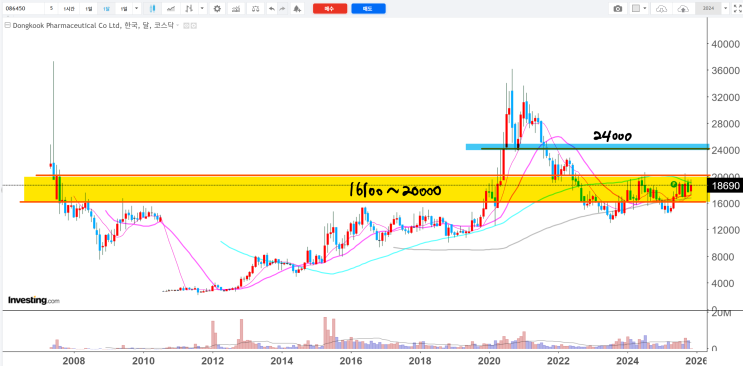Open dropdown next to 2024 layout name

(x=725, y=9)
